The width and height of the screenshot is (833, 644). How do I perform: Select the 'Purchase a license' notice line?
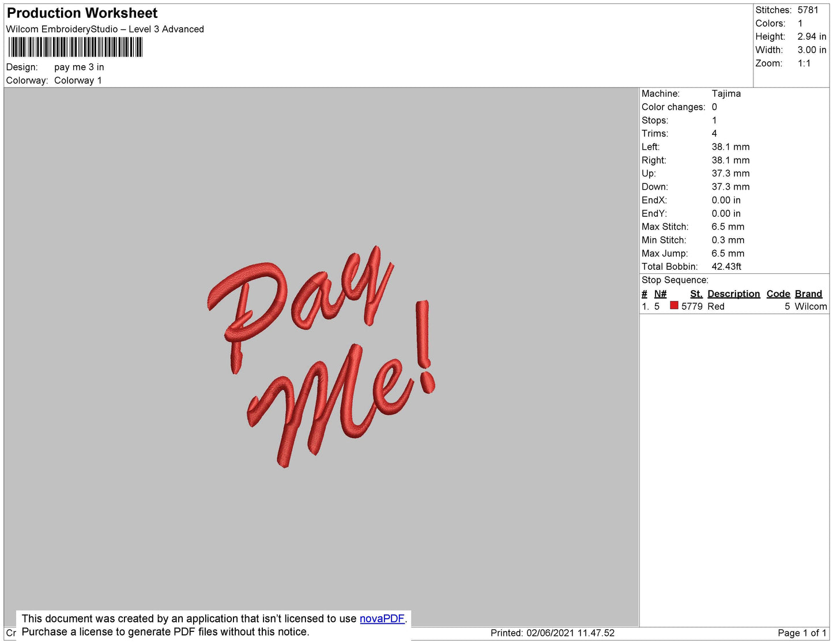[165, 632]
